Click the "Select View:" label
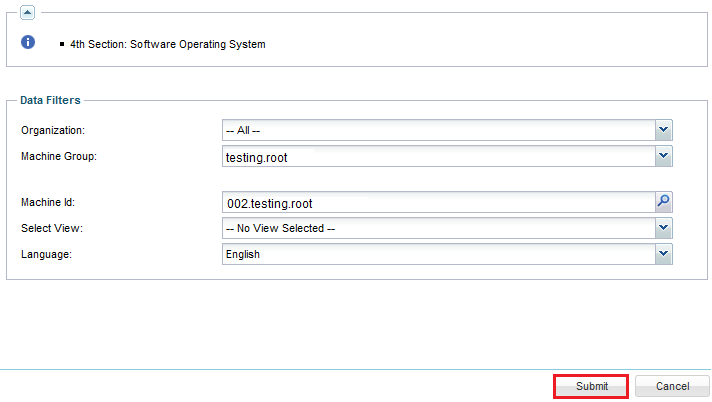This screenshot has height=402, width=712. 51,228
